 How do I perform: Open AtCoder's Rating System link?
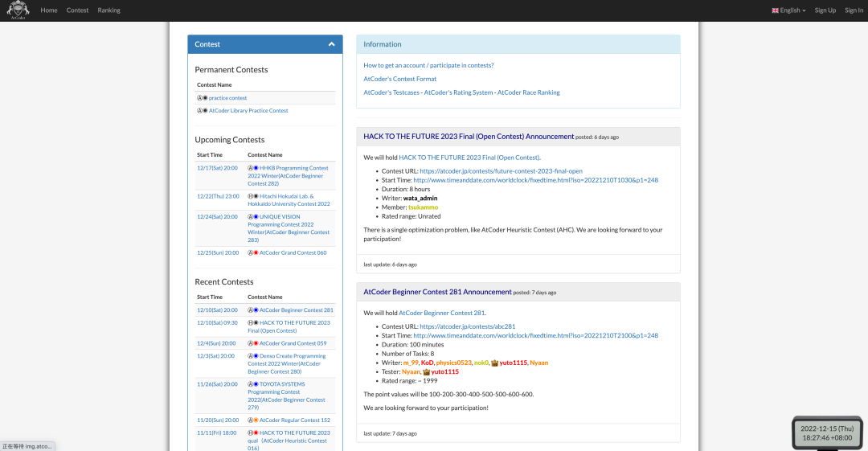click(x=458, y=92)
